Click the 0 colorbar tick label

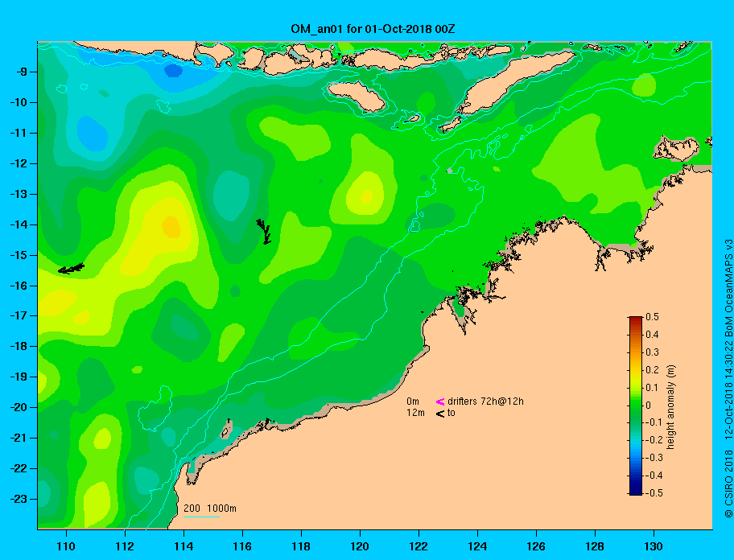coord(649,406)
